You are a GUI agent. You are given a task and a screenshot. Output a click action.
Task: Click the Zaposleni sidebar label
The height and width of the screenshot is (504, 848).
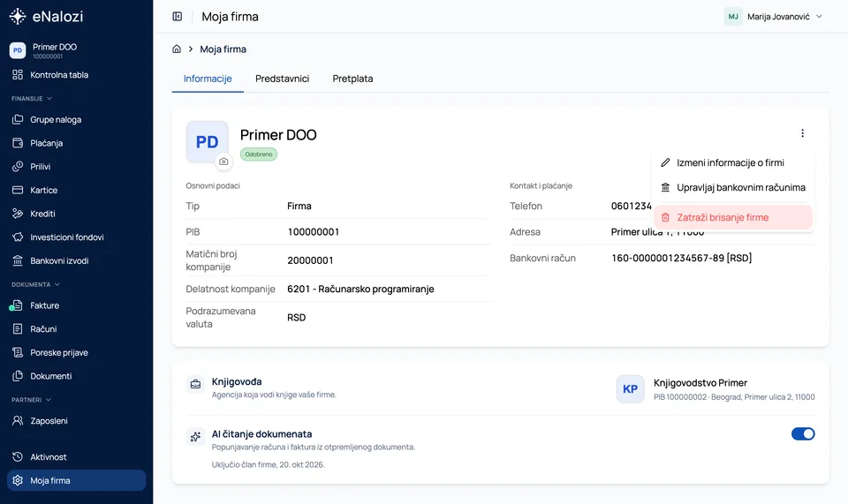point(49,421)
